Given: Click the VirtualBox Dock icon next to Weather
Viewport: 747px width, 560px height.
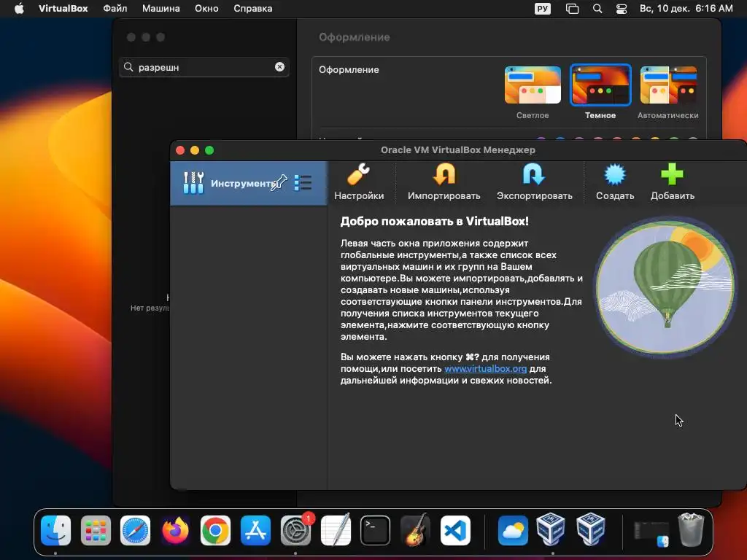Looking at the screenshot, I should 551,529.
